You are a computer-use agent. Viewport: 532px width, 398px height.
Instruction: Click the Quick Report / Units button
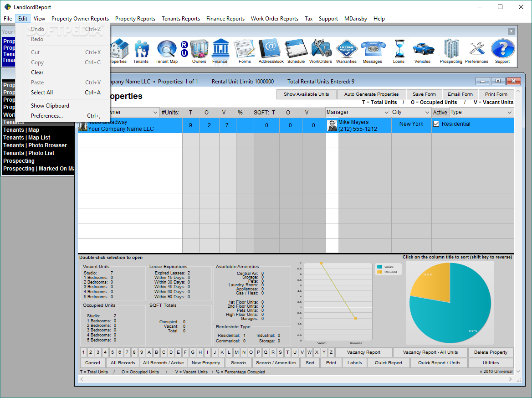[439, 363]
